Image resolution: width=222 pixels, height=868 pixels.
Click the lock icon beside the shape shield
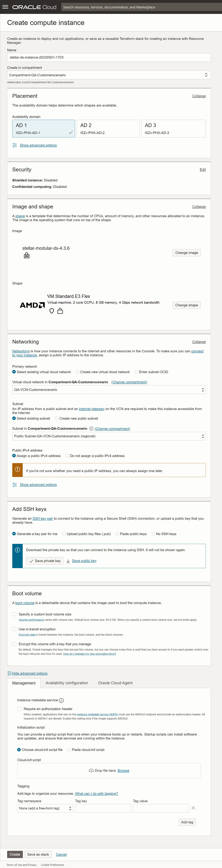(60, 311)
